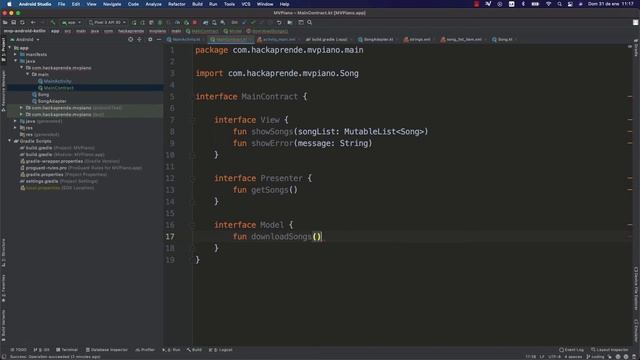This screenshot has width=640, height=360.
Task: Select MainActivity in project tree
Action: 57,81
